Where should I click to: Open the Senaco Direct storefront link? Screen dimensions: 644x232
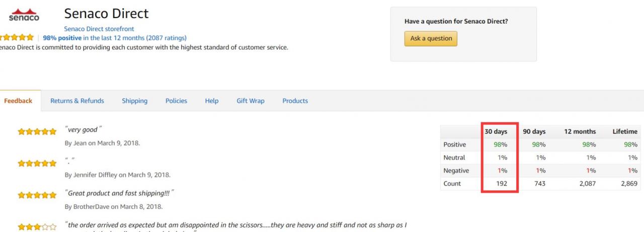coord(99,29)
